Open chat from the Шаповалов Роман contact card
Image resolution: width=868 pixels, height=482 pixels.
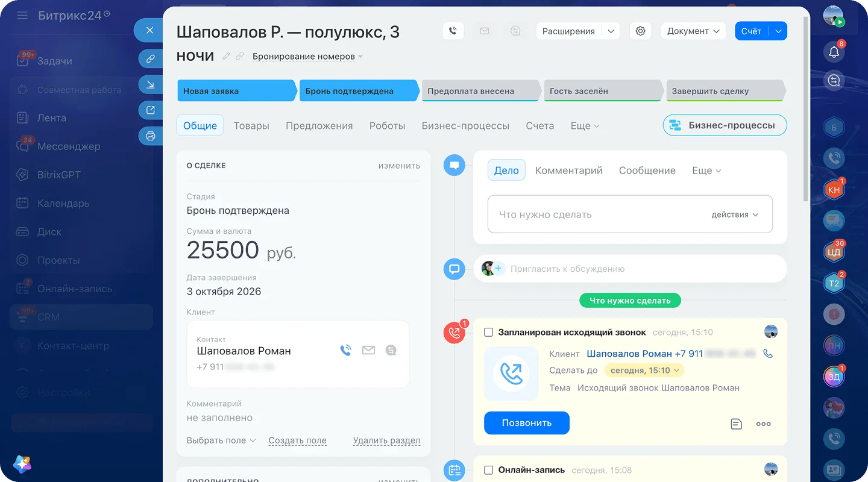click(391, 350)
